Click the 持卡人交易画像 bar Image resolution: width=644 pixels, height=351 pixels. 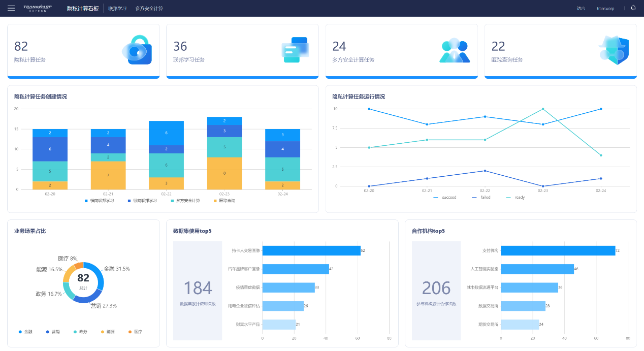click(311, 250)
